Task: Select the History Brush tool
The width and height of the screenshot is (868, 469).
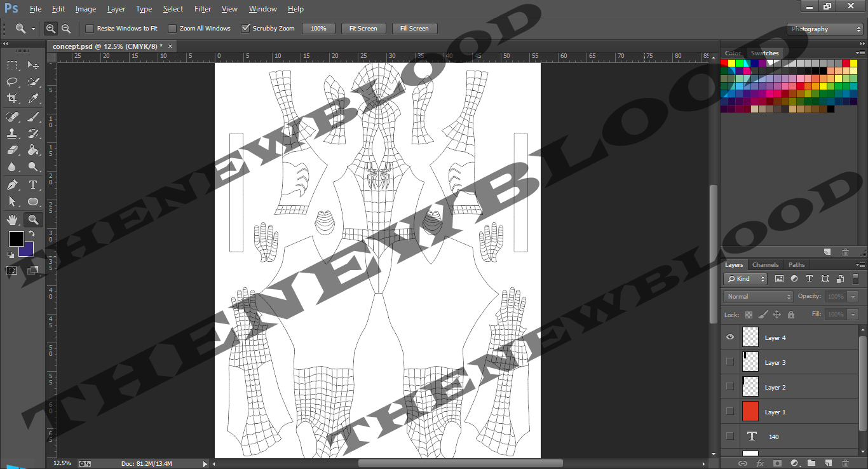Action: point(33,133)
